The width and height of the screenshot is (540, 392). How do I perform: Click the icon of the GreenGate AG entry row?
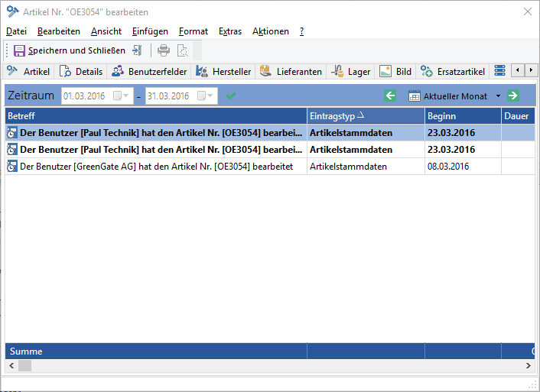pyautogui.click(x=12, y=167)
